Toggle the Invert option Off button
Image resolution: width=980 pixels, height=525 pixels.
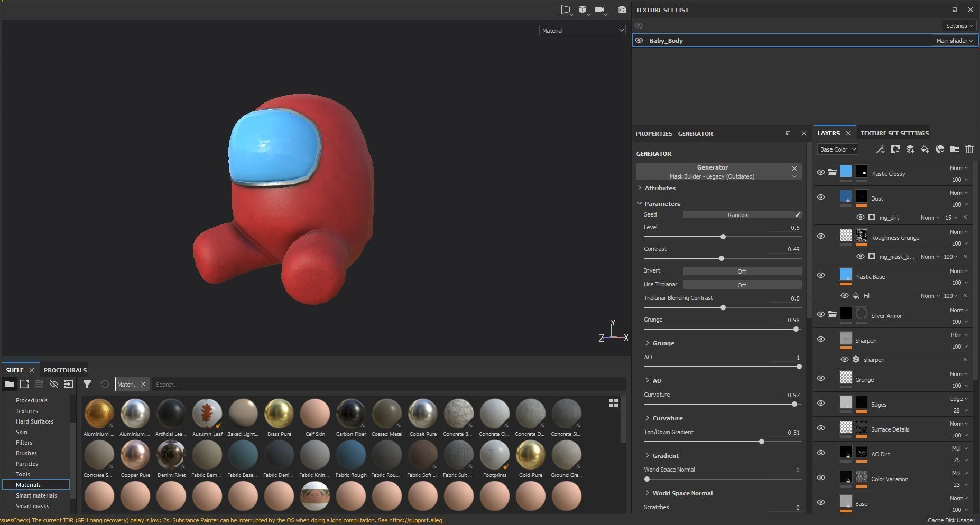click(742, 271)
